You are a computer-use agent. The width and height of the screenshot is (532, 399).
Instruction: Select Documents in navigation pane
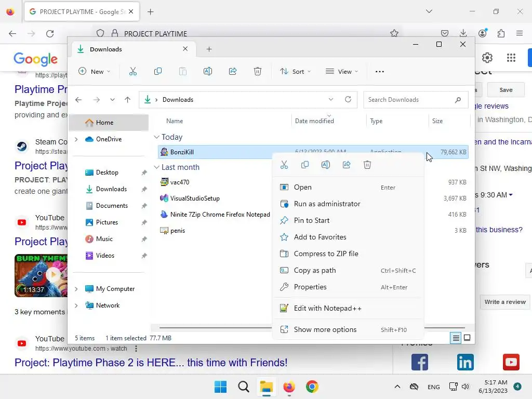pyautogui.click(x=112, y=206)
